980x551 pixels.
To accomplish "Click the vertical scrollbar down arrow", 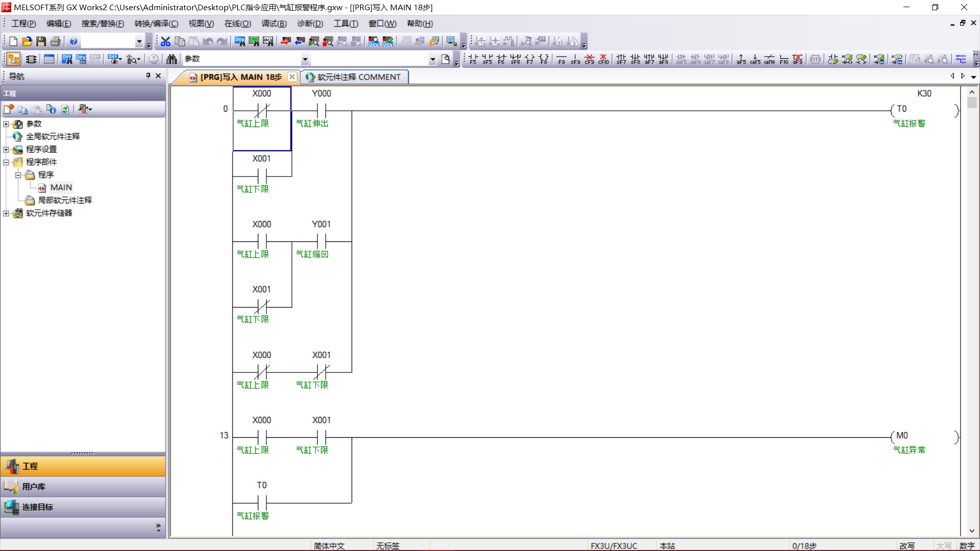I will (971, 531).
